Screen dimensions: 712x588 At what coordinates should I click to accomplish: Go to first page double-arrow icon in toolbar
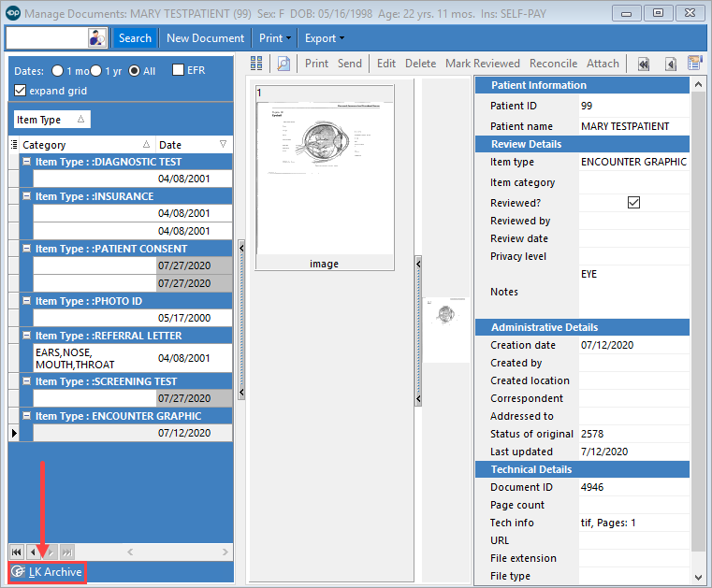tap(644, 64)
